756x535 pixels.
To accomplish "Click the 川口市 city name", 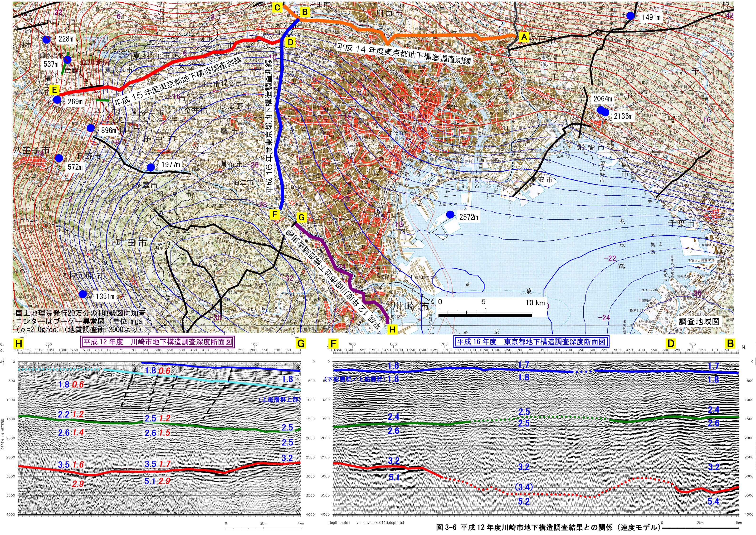I will [x=390, y=14].
